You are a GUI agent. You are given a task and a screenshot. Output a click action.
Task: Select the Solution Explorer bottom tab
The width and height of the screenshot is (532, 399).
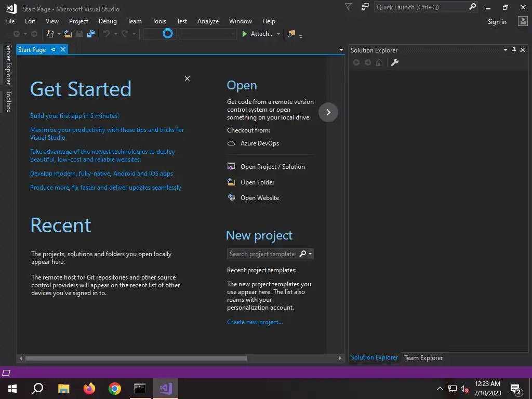(x=374, y=357)
